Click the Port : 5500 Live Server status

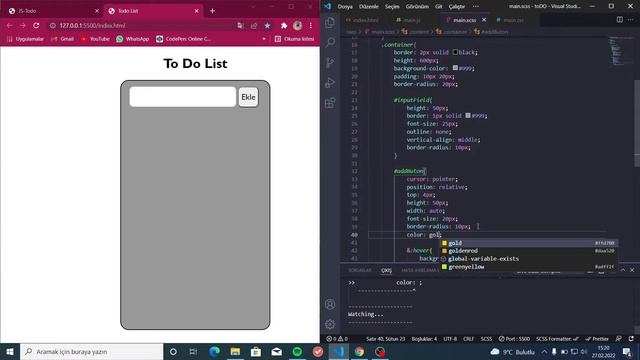514,339
